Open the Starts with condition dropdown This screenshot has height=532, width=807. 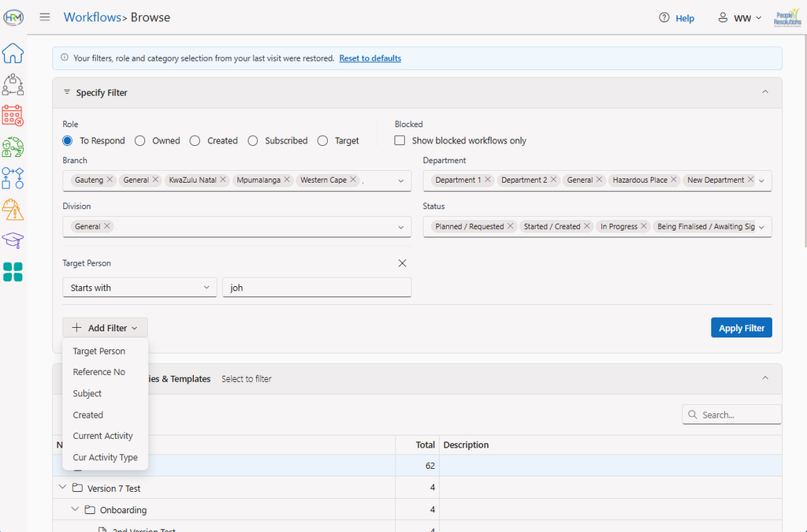[139, 288]
